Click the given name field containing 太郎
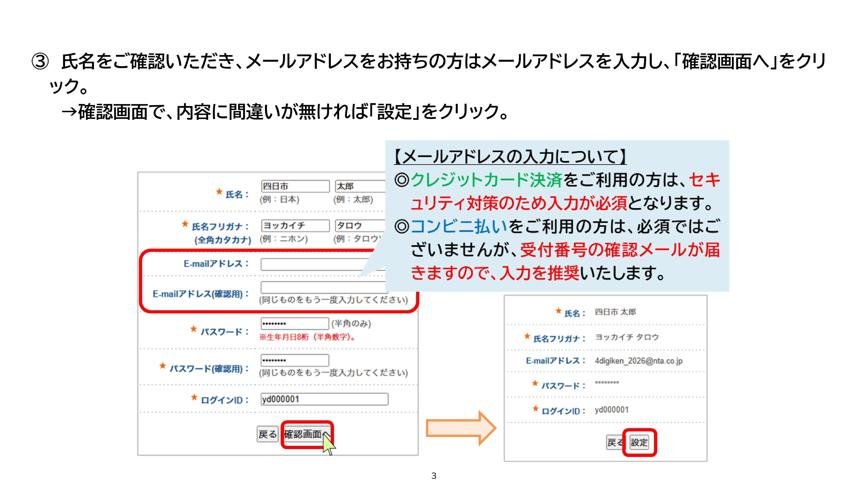The image size is (868, 488). point(360,186)
